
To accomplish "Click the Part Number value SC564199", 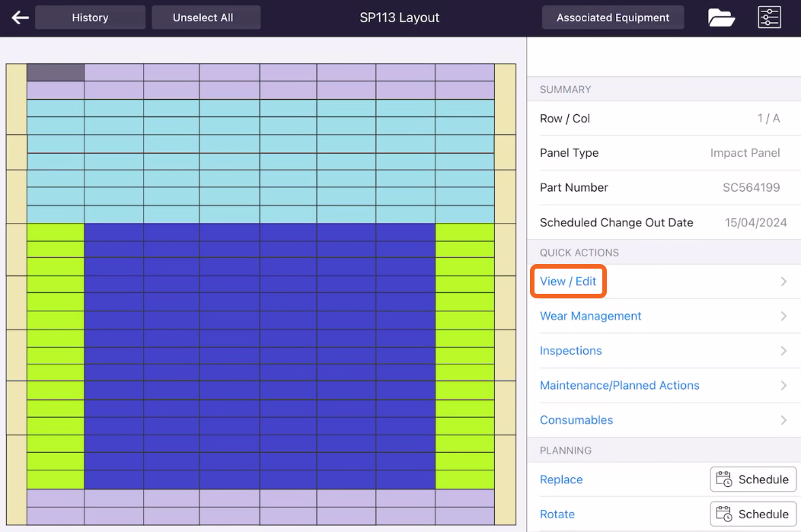I will click(751, 187).
